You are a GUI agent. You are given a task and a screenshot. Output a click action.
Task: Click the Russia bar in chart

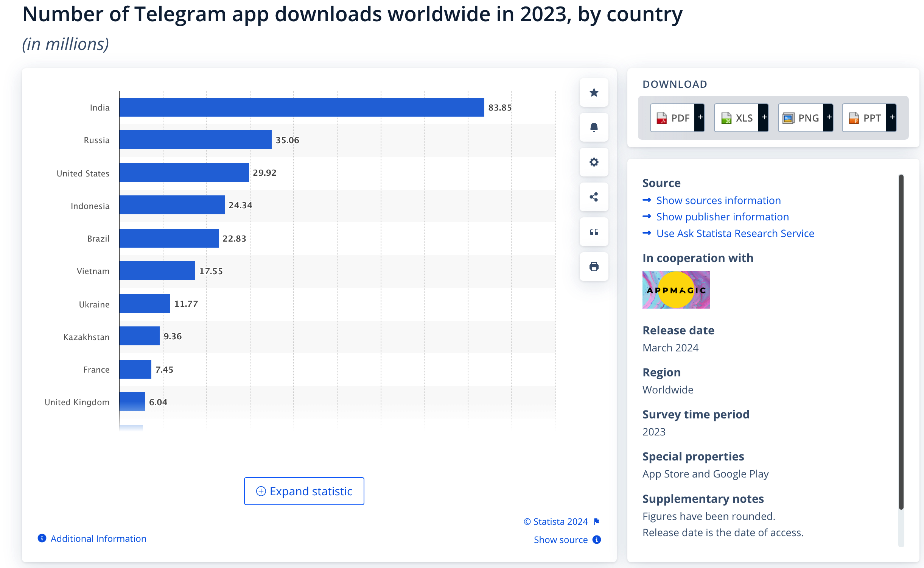point(195,140)
